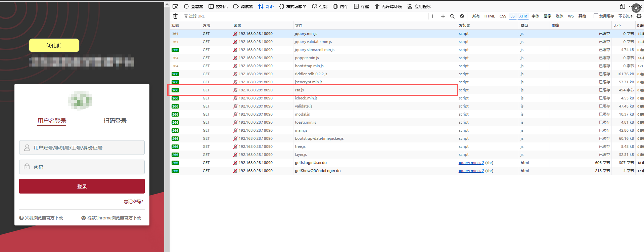Open jquery.min.js:2 initiator link for getIsLoginUser.do
Viewport: 644px width, 252px height.
(471, 163)
